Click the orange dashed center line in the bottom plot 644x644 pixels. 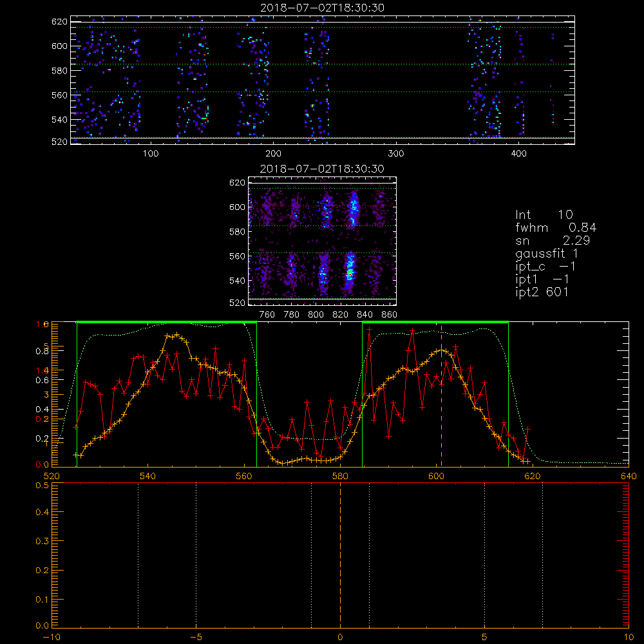click(340, 555)
